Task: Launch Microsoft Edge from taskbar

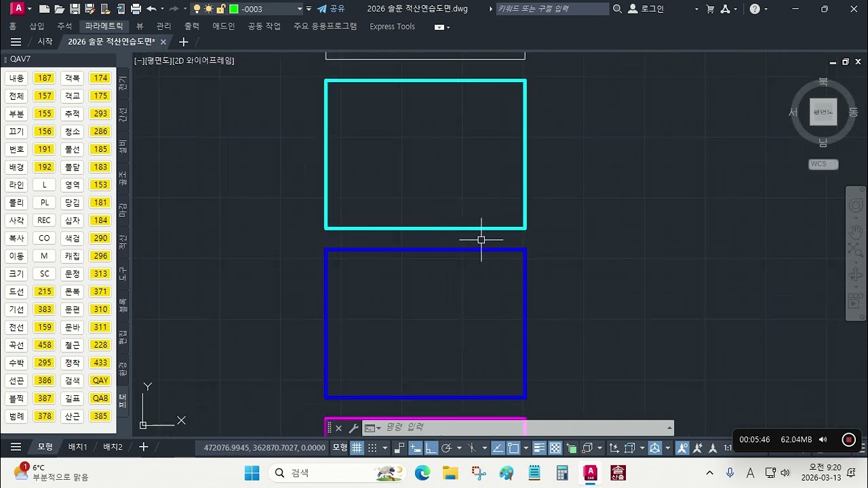Action: (422, 472)
